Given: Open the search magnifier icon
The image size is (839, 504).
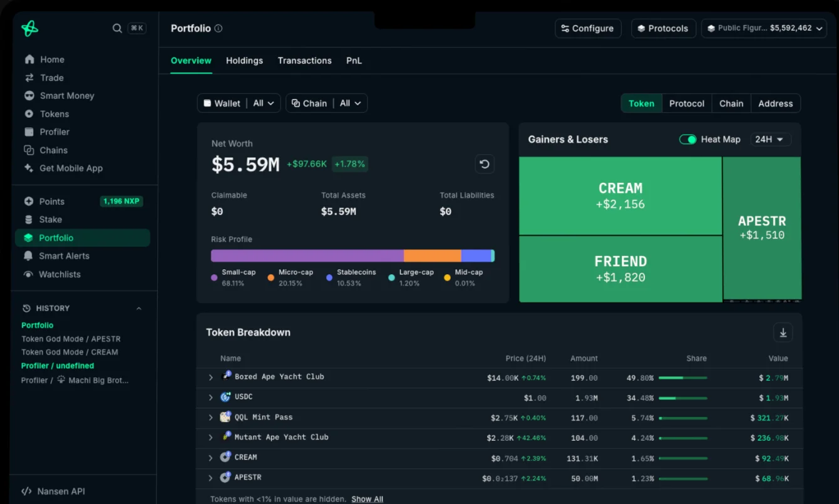Looking at the screenshot, I should click(117, 28).
